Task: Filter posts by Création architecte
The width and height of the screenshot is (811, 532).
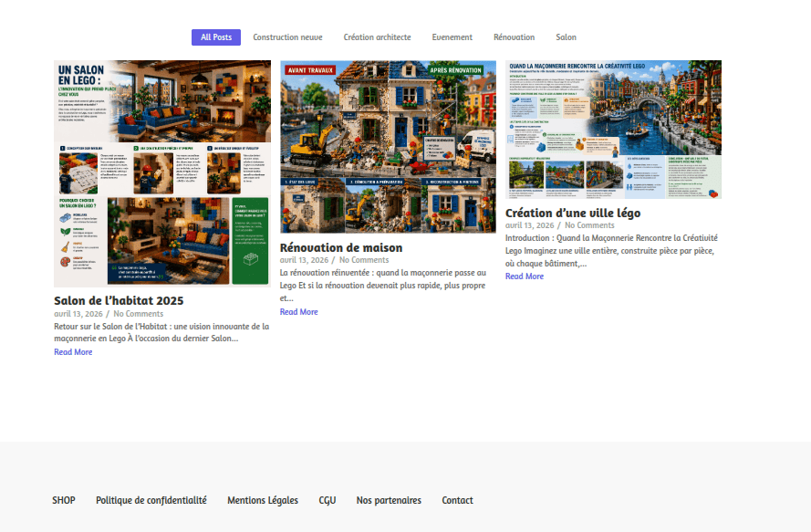Action: (x=377, y=37)
